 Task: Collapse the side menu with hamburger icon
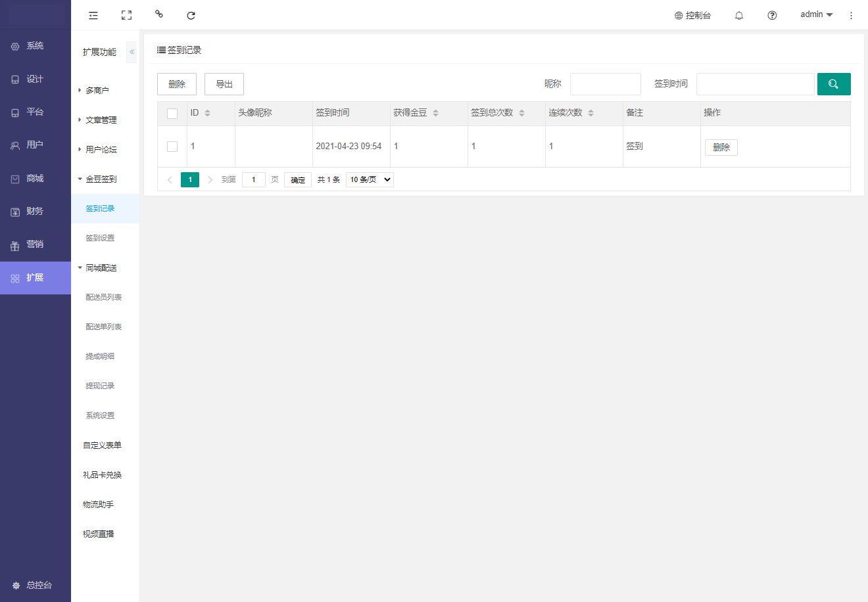(93, 15)
